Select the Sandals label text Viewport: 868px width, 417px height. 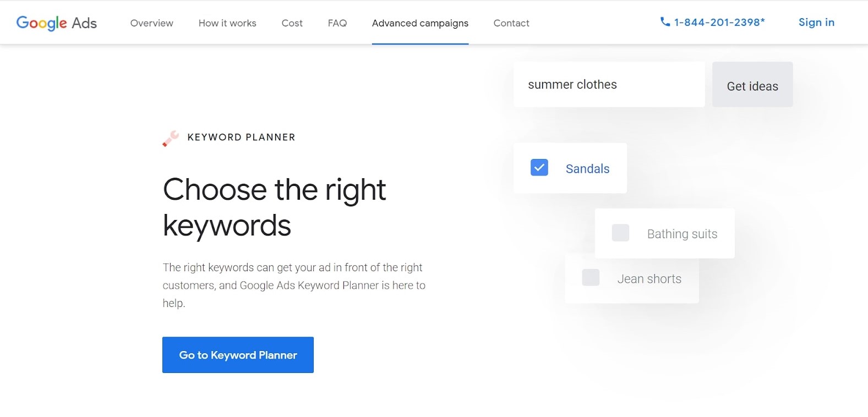pos(587,168)
